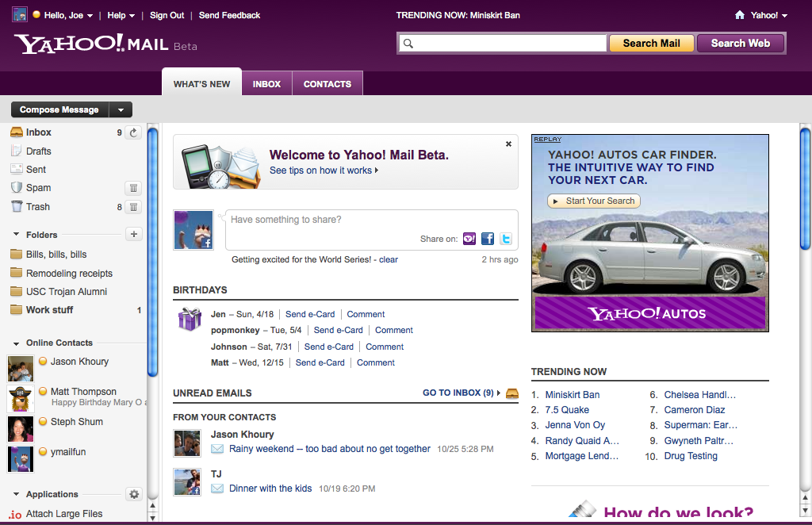The image size is (812, 525).
Task: Comment on popmonkey's birthday
Action: (x=393, y=331)
